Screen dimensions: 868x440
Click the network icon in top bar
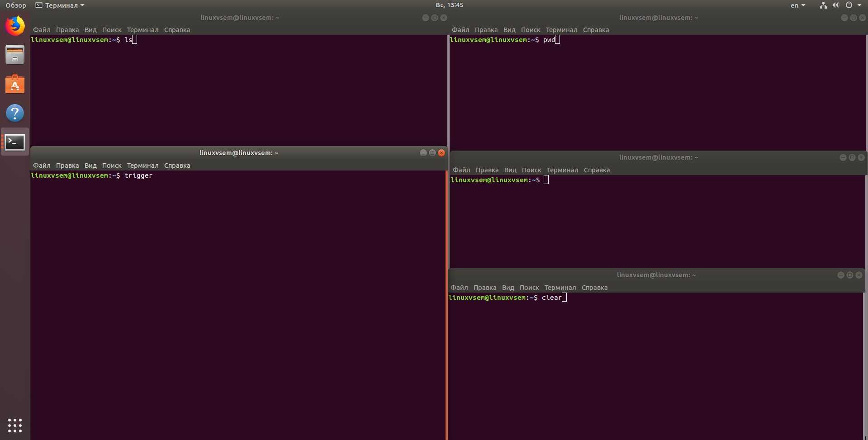[823, 5]
